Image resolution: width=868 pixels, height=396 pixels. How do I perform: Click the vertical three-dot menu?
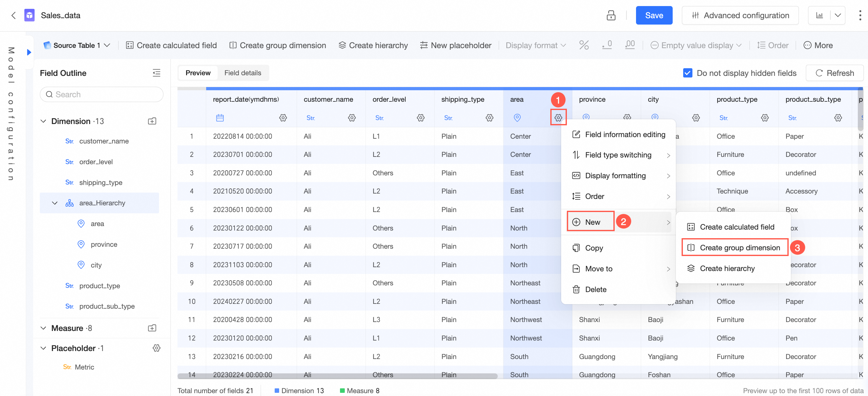point(860,15)
